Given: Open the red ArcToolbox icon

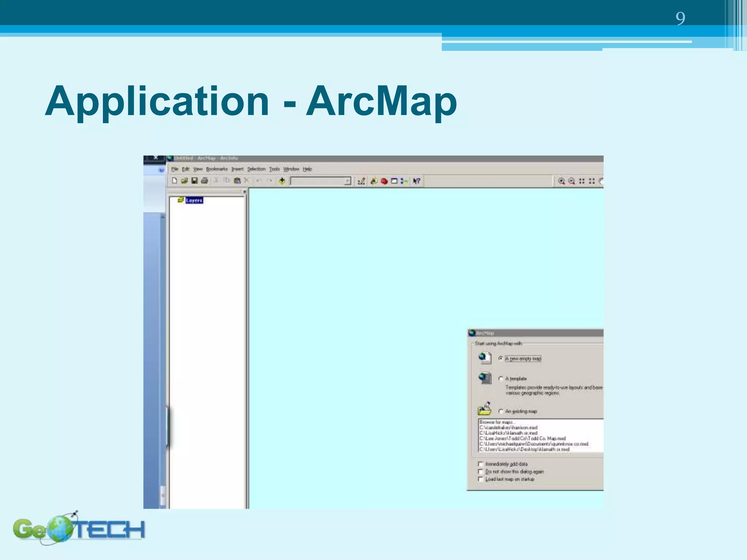Looking at the screenshot, I should pos(384,181).
